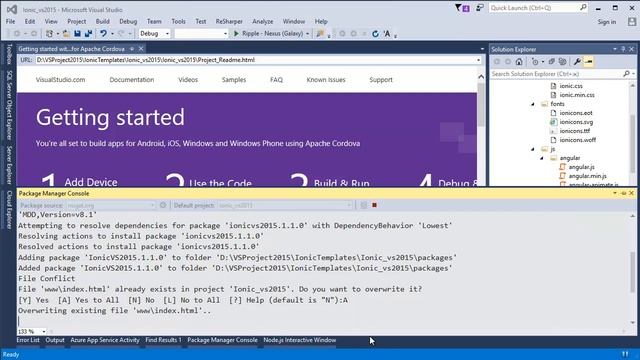The height and width of the screenshot is (360, 640).
Task: Open the Known Issues link
Action: point(326,80)
